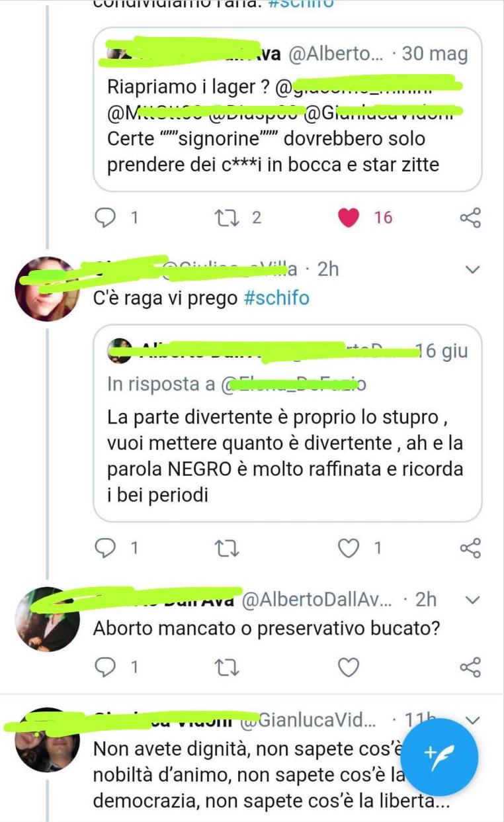The image size is (504, 822).
Task: Open avatar of 'C'è raga vi prego' author
Action: [x=46, y=289]
